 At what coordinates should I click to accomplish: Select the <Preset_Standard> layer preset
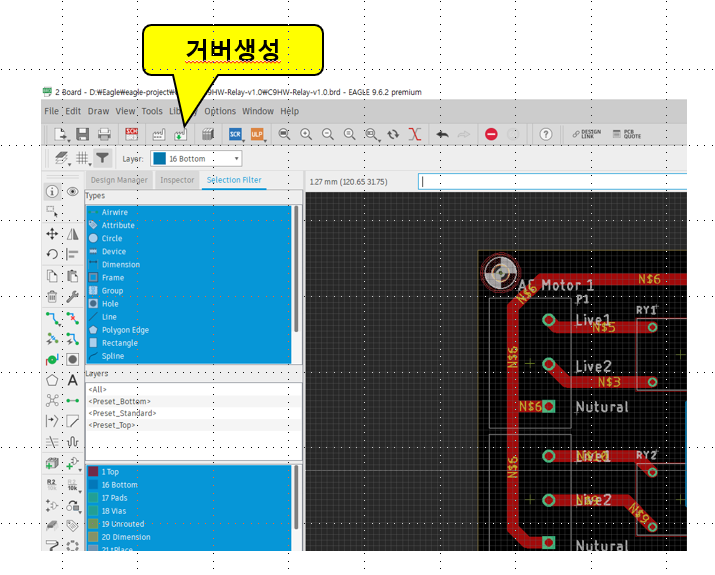122,413
